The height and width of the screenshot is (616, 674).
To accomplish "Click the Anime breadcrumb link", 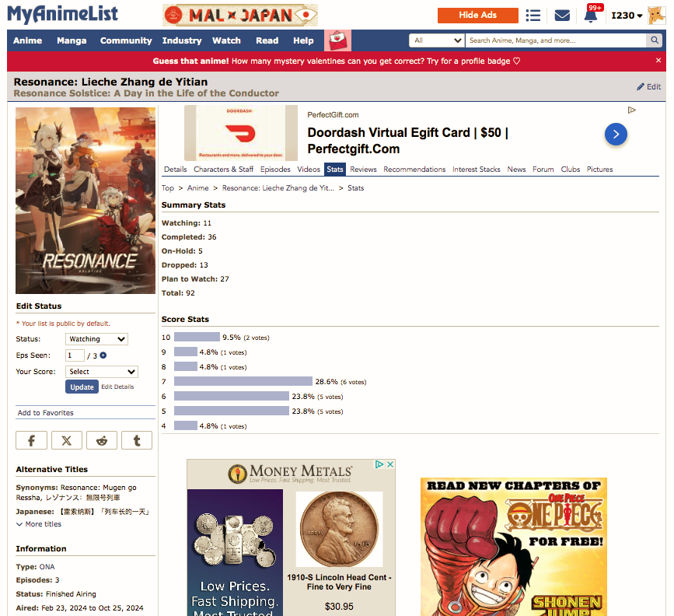I will click(197, 188).
